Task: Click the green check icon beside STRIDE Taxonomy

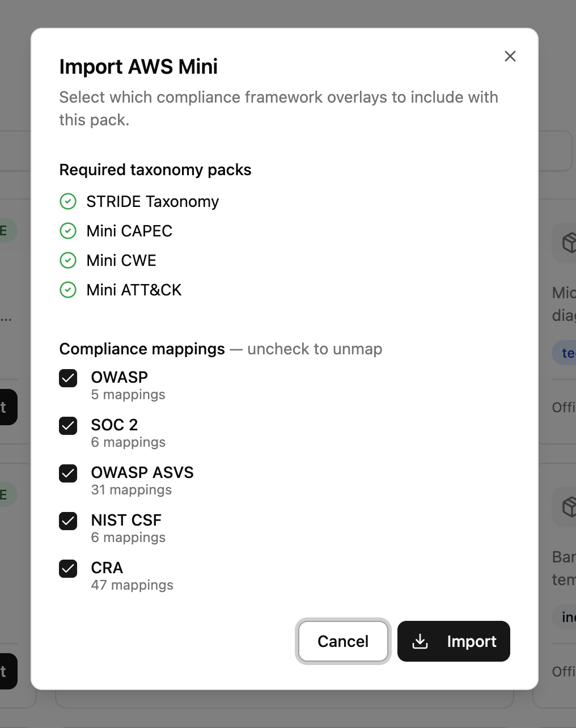Action: coord(67,201)
